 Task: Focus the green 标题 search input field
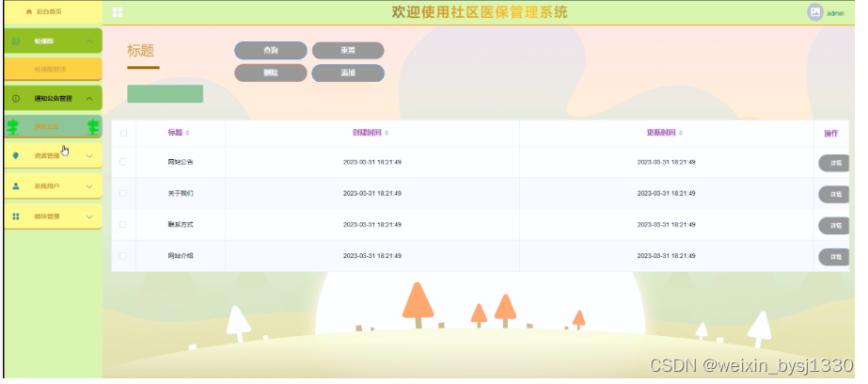tap(165, 93)
